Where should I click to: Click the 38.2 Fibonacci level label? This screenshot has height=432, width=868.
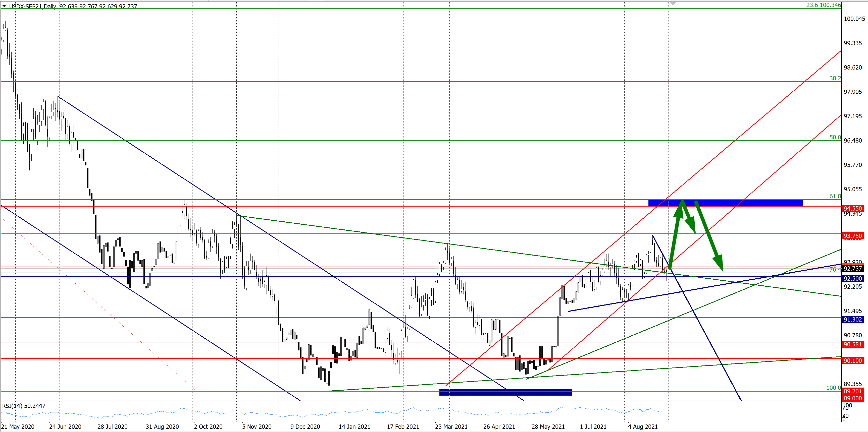835,78
